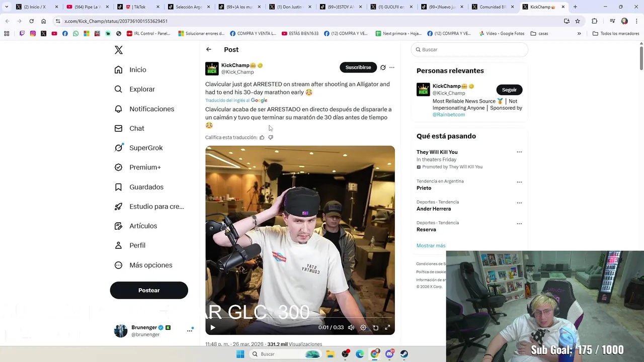
Task: Click the browser home button
Action: (x=43, y=21)
